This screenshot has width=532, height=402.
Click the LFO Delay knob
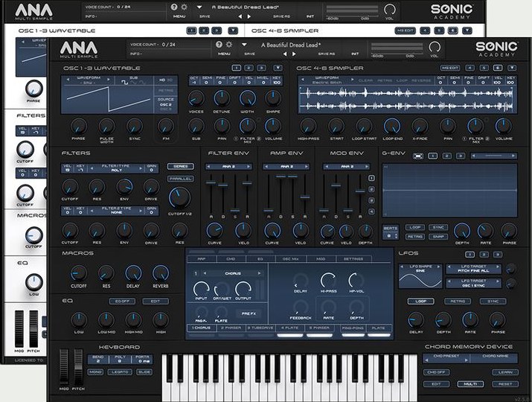click(416, 320)
